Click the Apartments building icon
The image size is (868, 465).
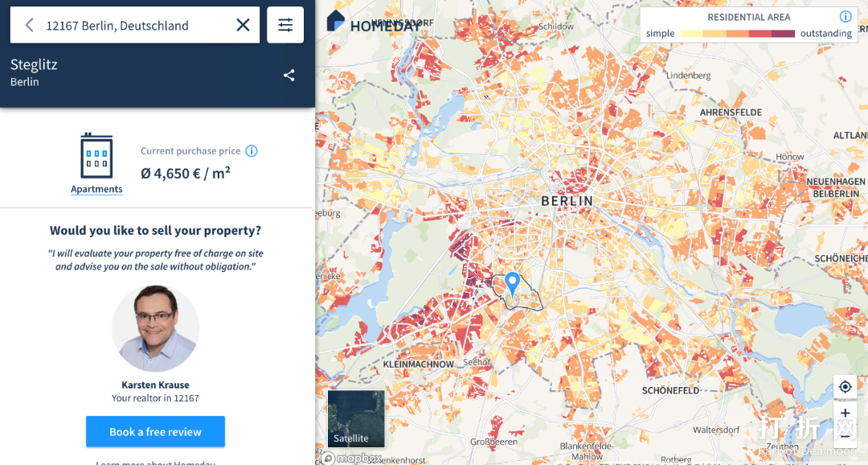(x=96, y=156)
